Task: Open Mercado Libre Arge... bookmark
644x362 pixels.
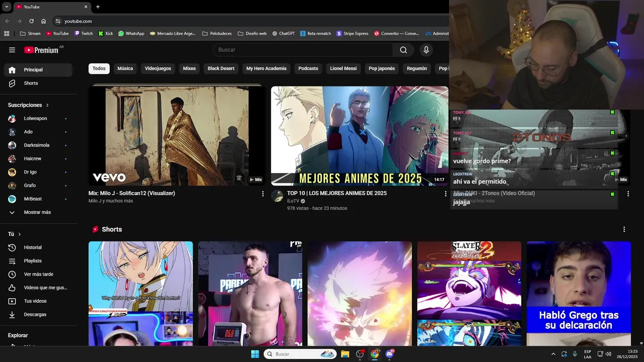Action: [x=173, y=34]
